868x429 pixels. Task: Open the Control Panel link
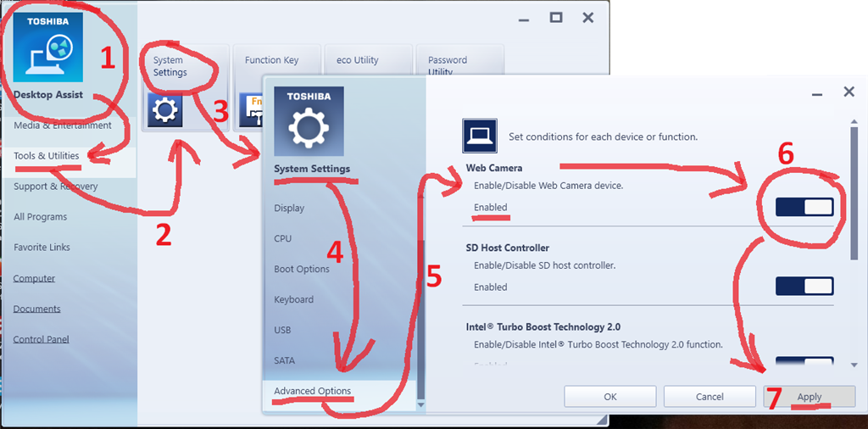[x=42, y=339]
